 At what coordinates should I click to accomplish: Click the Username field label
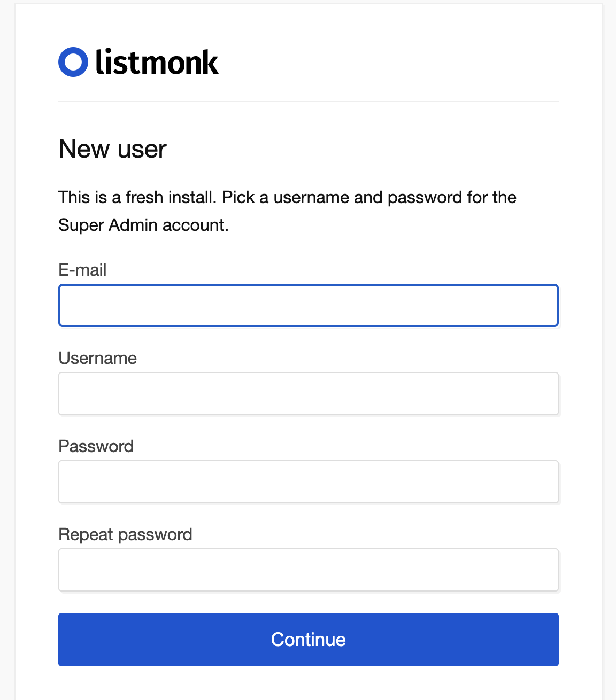pyautogui.click(x=97, y=358)
